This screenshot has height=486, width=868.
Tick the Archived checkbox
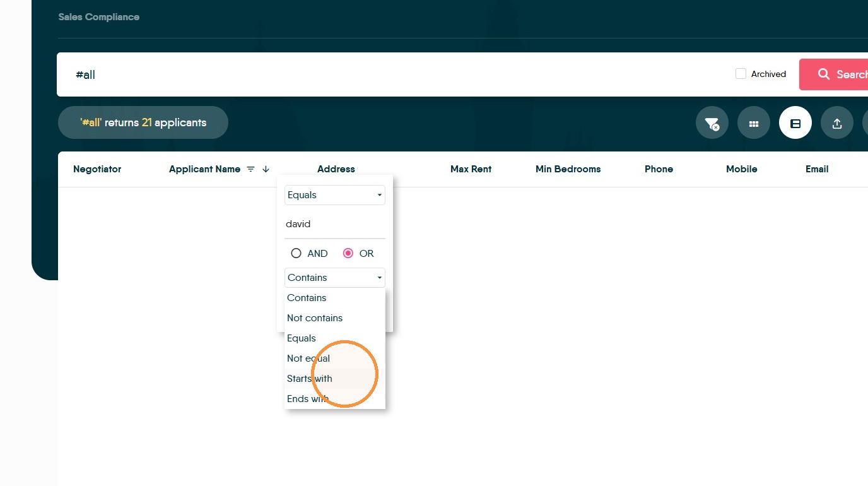tap(741, 74)
